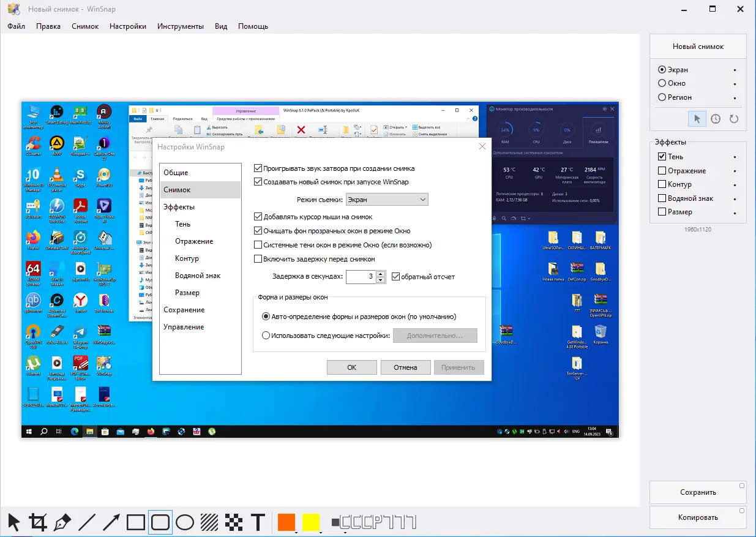Image resolution: width=756 pixels, height=537 pixels.
Task: Select the Rounded Rectangle tool
Action: coord(160,522)
